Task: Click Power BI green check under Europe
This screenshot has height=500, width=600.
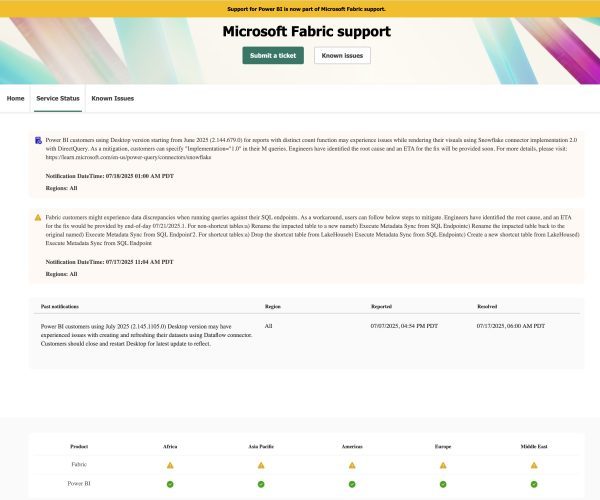Action: click(x=443, y=484)
